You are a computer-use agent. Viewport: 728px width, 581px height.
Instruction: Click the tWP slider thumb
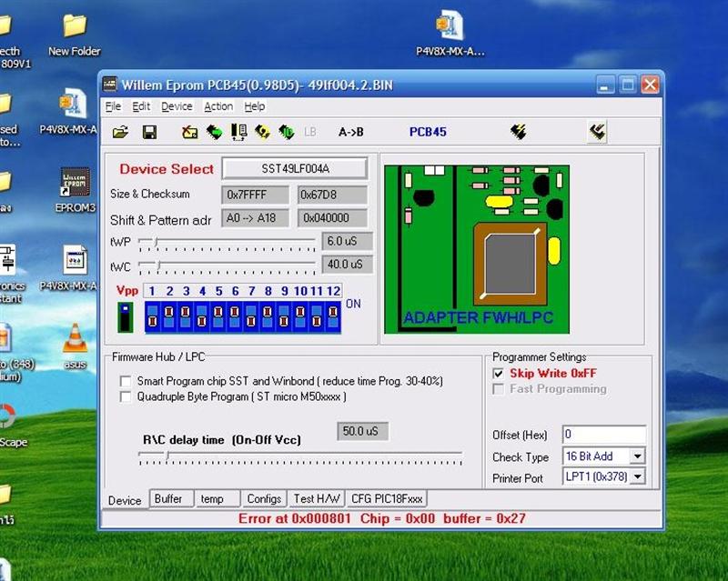point(157,242)
